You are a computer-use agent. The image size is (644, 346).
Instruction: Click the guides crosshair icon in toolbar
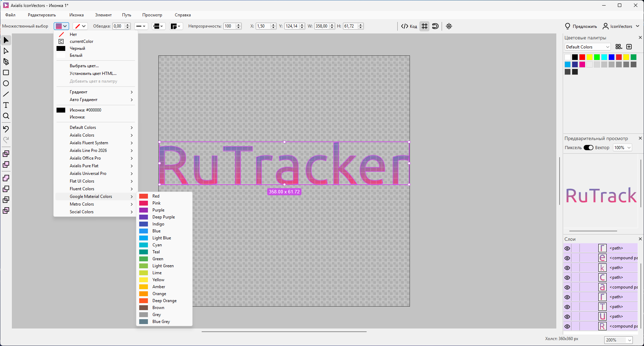(x=449, y=26)
